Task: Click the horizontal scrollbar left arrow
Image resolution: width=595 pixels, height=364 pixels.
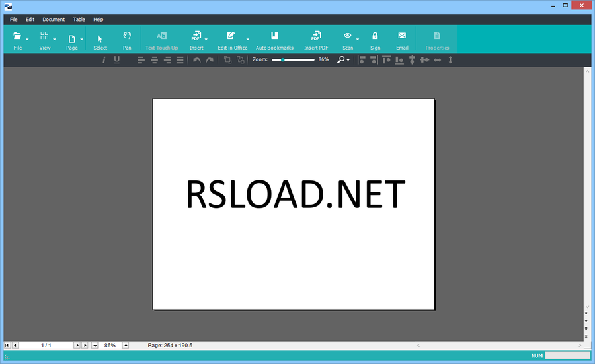Action: (418, 346)
